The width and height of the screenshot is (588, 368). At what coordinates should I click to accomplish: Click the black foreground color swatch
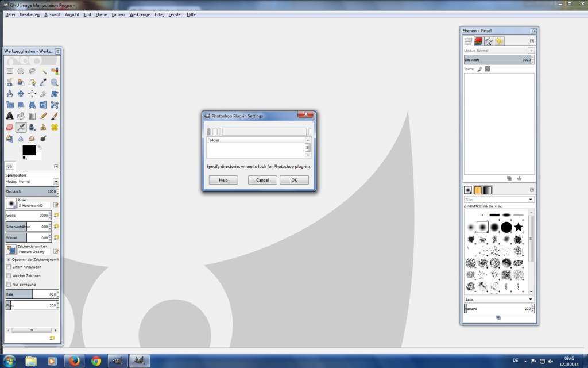[29, 150]
